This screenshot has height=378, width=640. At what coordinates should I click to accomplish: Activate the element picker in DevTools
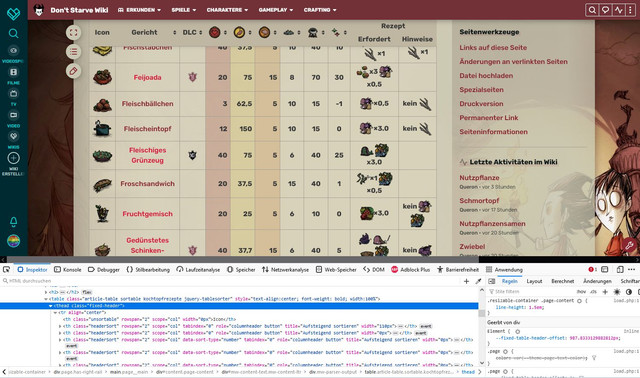(x=6, y=269)
